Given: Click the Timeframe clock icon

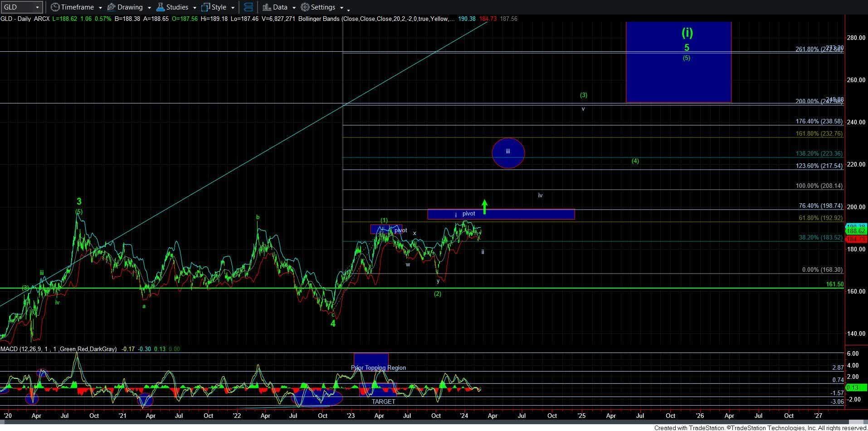Looking at the screenshot, I should [55, 7].
